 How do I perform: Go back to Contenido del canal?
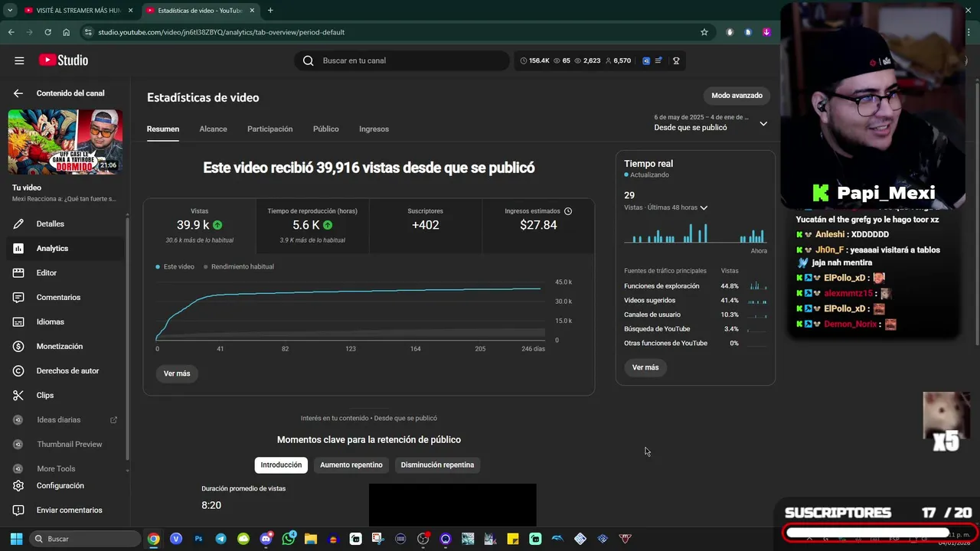(x=18, y=93)
